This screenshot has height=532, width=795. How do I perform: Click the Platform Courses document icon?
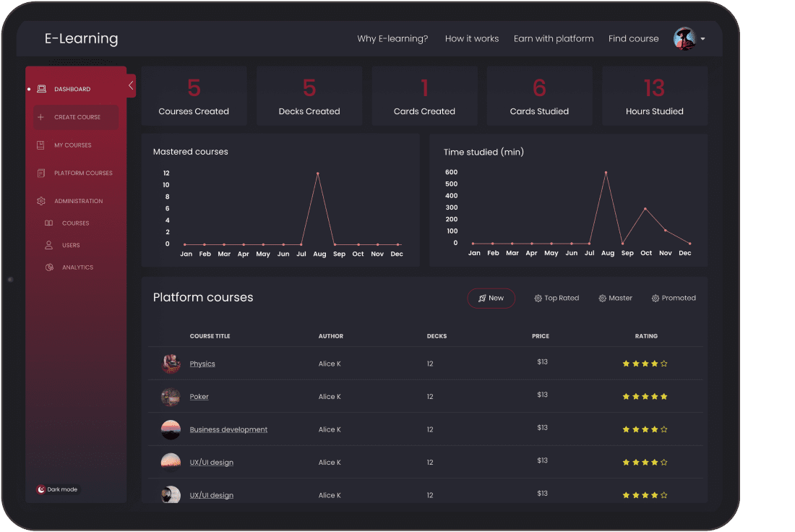point(40,173)
